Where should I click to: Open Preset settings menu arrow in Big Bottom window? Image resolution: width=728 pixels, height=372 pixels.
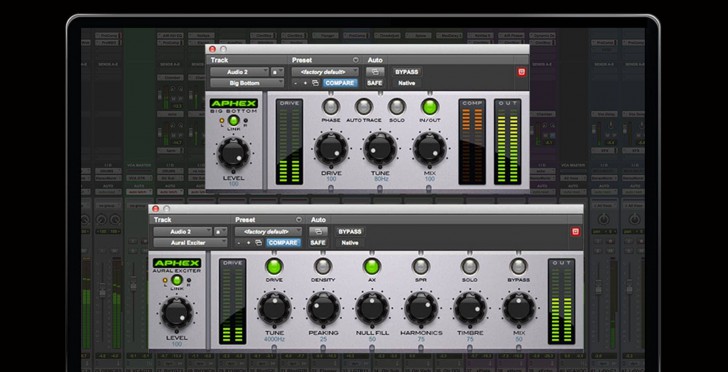click(x=356, y=60)
